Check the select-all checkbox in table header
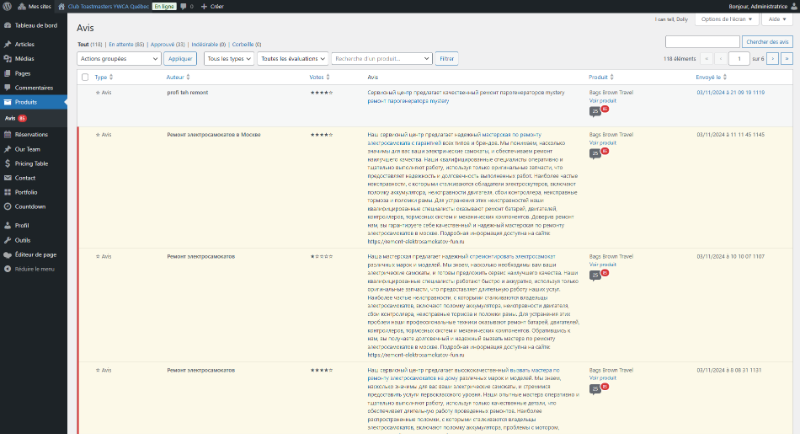 [x=85, y=77]
